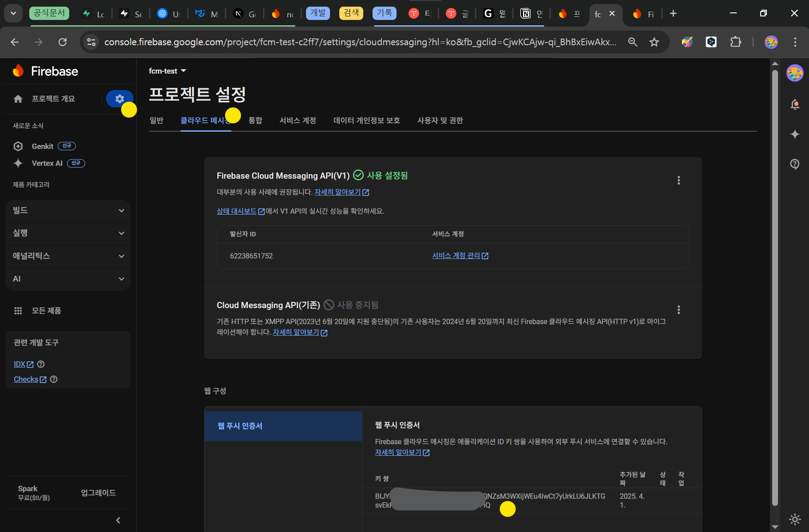The width and height of the screenshot is (809, 532).
Task: Open tab search dropdown at top left
Action: pos(13,13)
